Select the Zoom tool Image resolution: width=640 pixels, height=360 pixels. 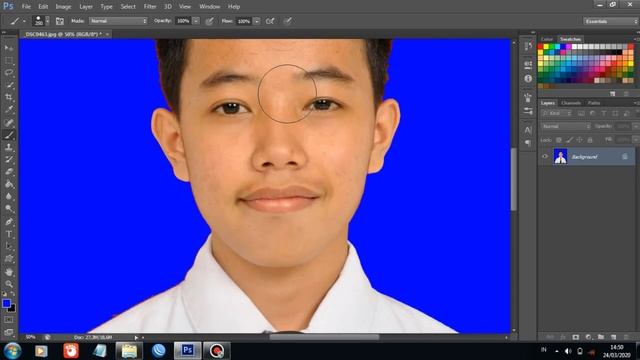[9, 284]
